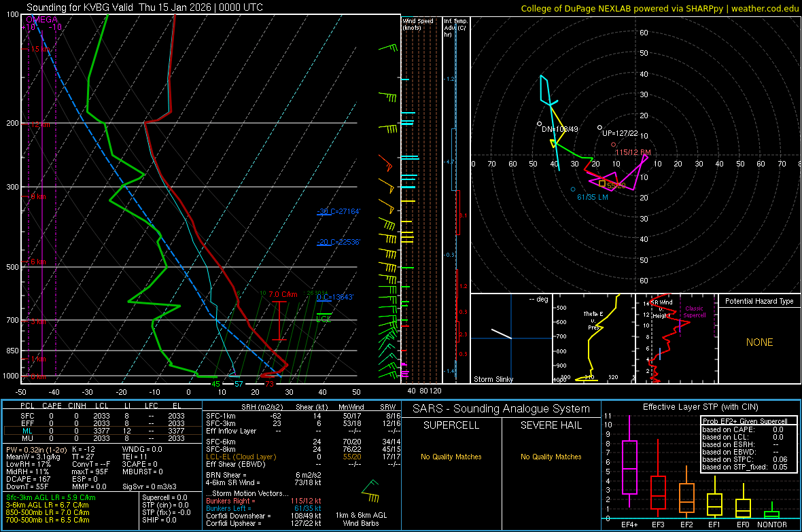
Task: Click the Bunkers Left blue circle on hodograph
Action: tap(573, 190)
